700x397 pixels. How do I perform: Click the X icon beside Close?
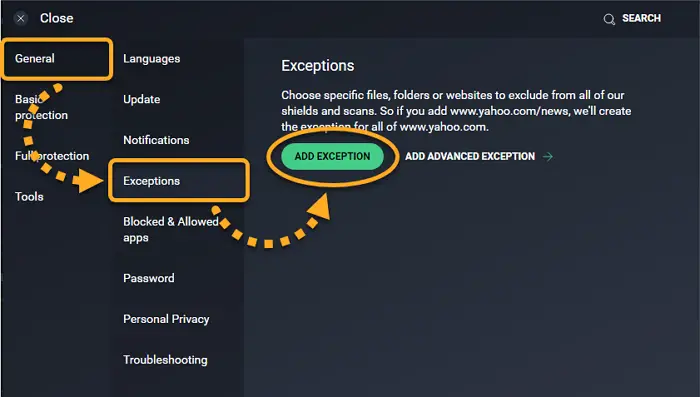(21, 18)
